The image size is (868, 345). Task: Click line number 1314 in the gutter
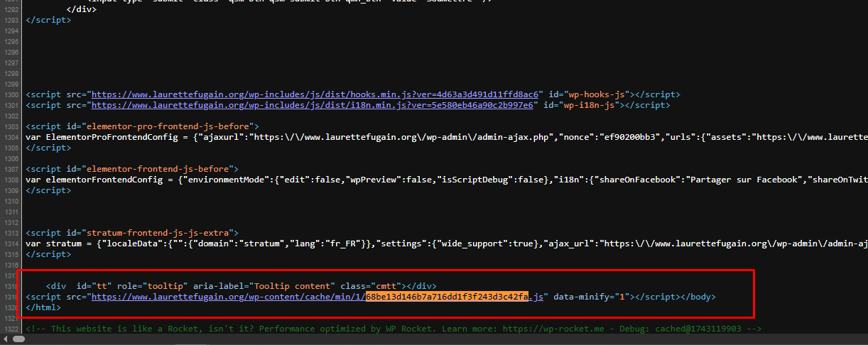(x=11, y=243)
